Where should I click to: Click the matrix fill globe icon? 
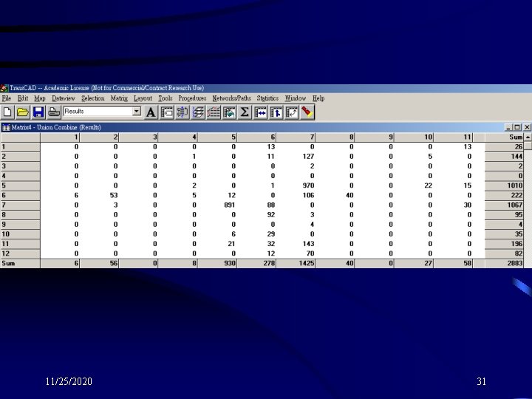(229, 112)
